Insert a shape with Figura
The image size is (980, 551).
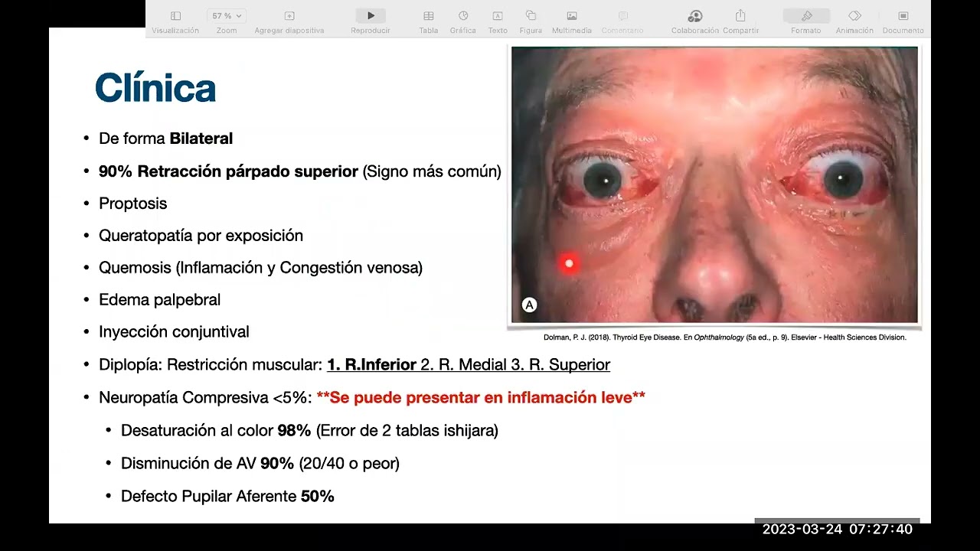point(531,21)
